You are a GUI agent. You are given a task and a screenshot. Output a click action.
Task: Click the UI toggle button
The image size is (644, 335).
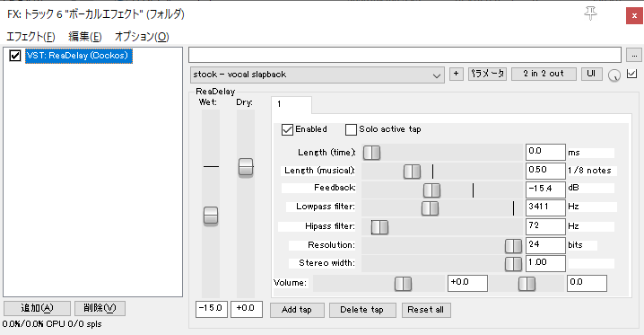[591, 74]
